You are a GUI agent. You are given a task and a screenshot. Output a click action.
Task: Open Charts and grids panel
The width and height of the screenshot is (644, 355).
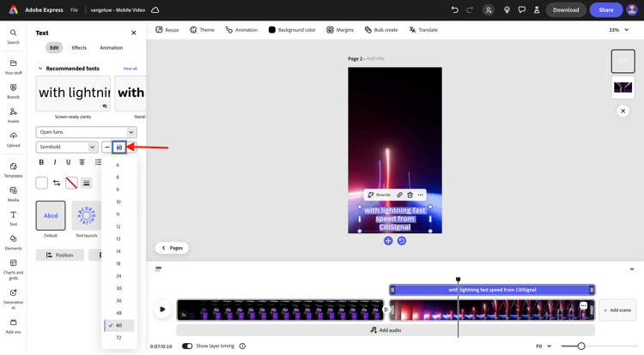point(13,269)
